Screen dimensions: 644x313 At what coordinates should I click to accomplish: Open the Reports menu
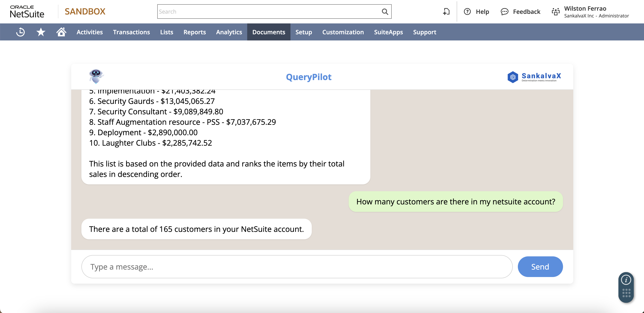point(195,32)
